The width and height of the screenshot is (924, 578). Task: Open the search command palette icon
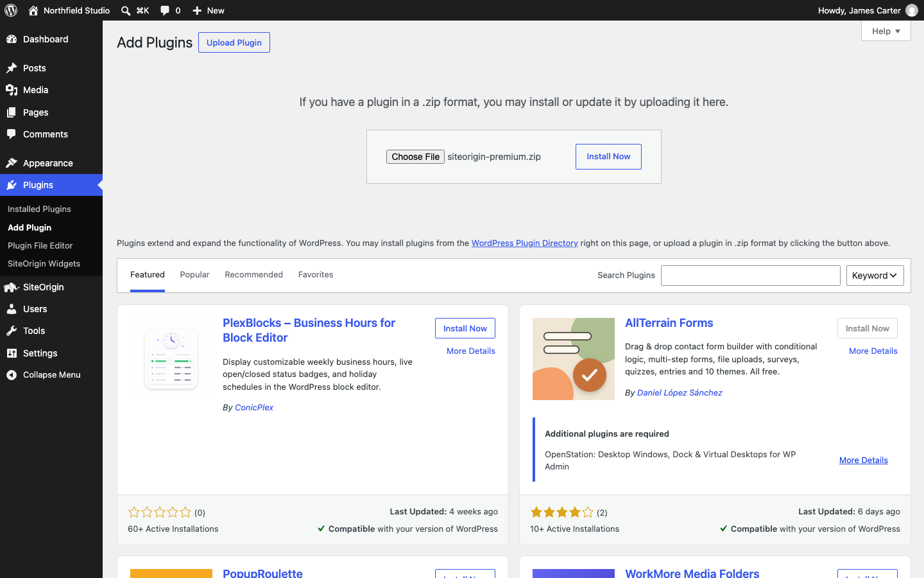coord(126,10)
